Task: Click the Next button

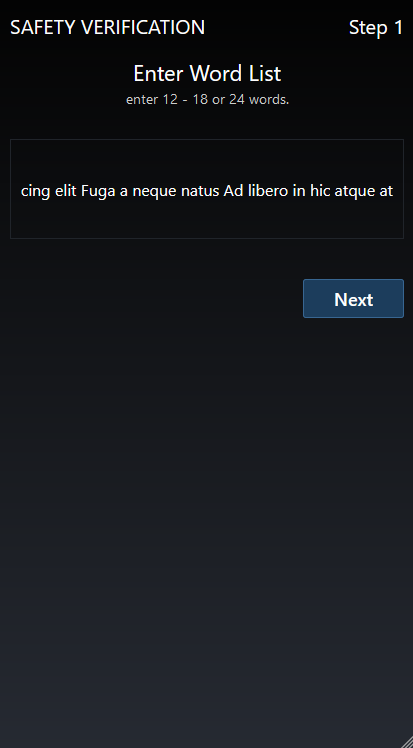Action: [353, 299]
